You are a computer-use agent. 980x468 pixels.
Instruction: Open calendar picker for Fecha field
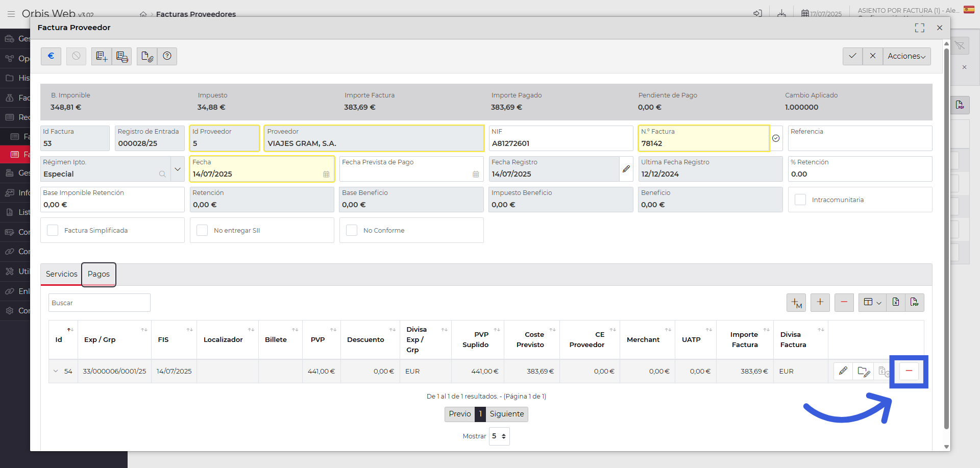point(326,175)
